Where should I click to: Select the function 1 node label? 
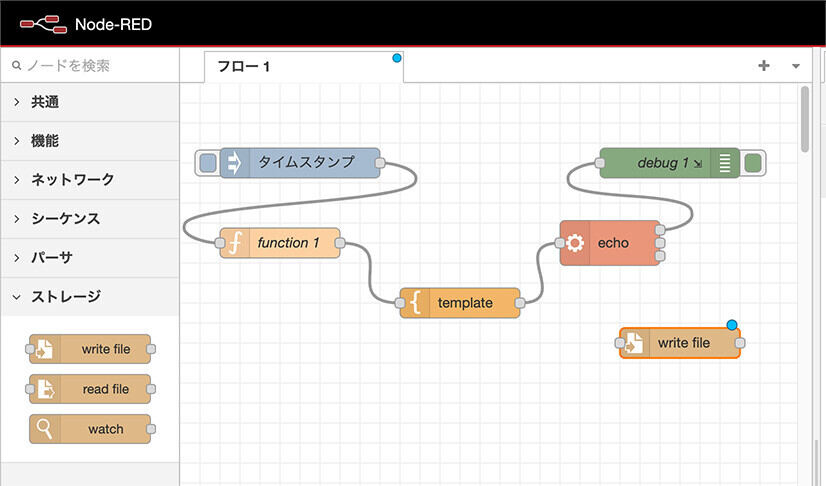pyautogui.click(x=288, y=243)
